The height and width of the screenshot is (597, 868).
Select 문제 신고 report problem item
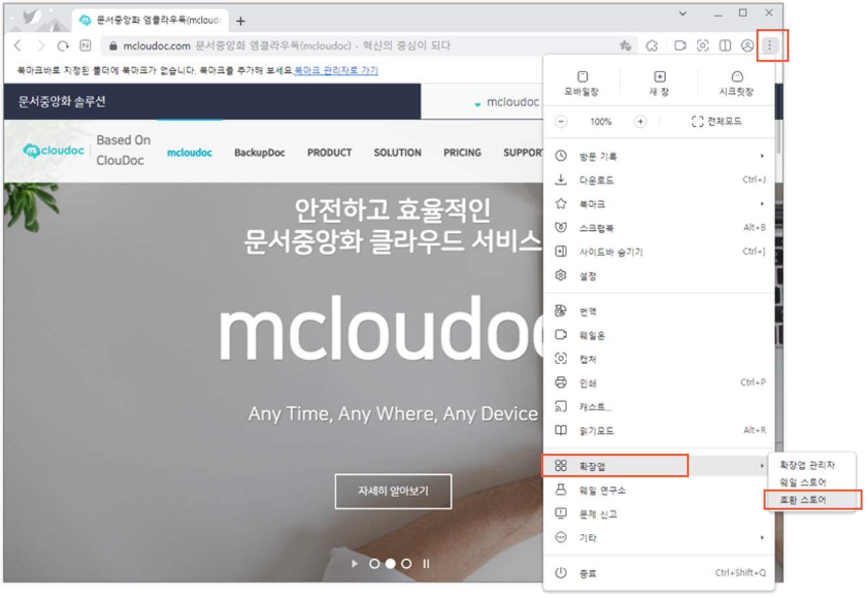coord(659,514)
